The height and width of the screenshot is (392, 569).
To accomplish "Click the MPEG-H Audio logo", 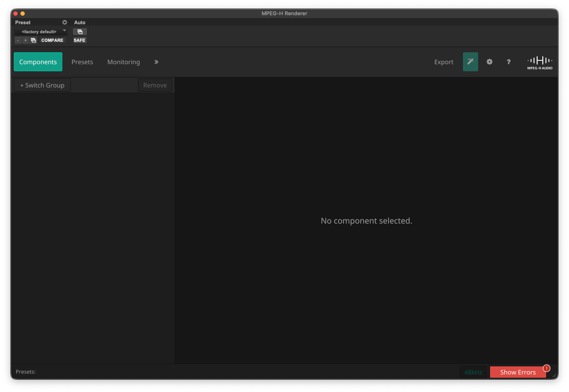I will tap(540, 63).
